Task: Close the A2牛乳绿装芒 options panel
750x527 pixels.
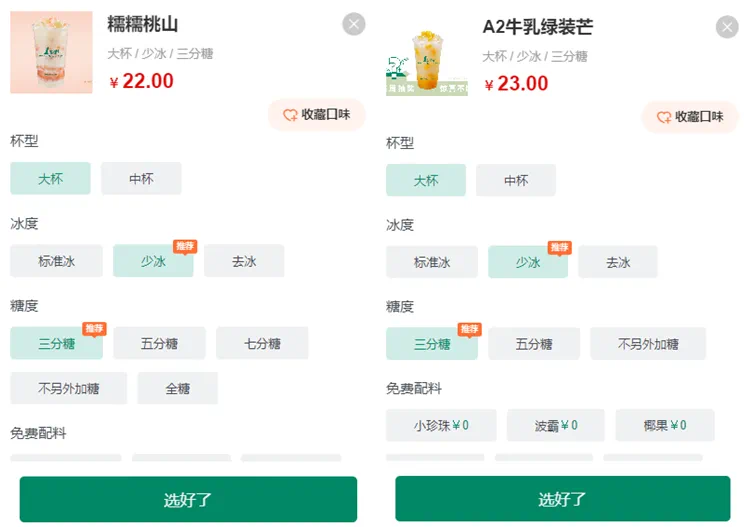Action: click(727, 27)
